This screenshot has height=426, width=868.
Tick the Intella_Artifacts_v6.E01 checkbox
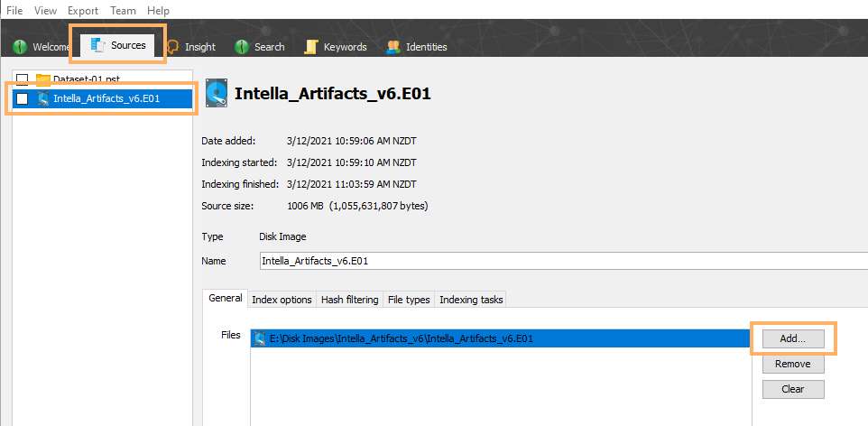(x=23, y=98)
